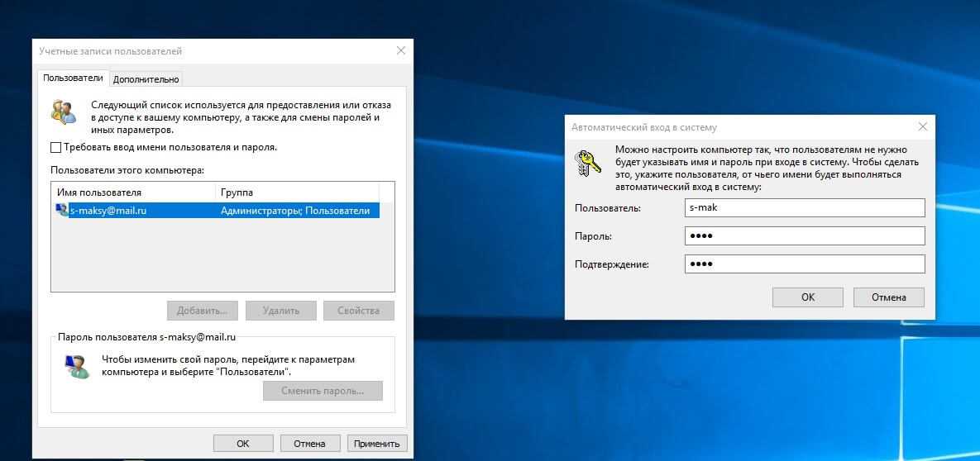Open 'Свойства' of selected user

click(359, 311)
